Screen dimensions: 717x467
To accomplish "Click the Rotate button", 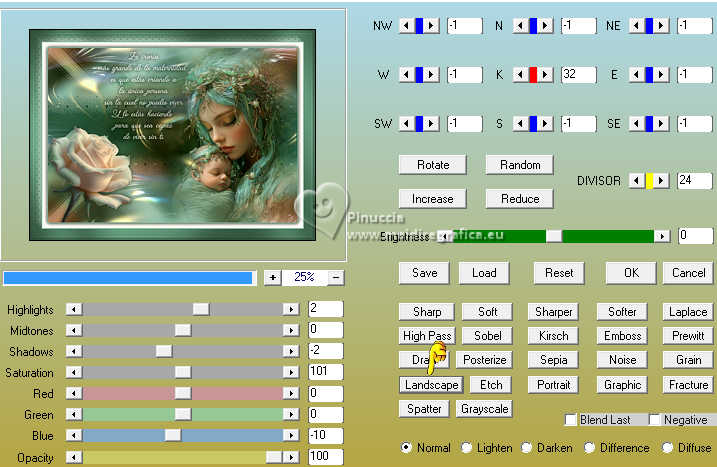I will tap(433, 165).
